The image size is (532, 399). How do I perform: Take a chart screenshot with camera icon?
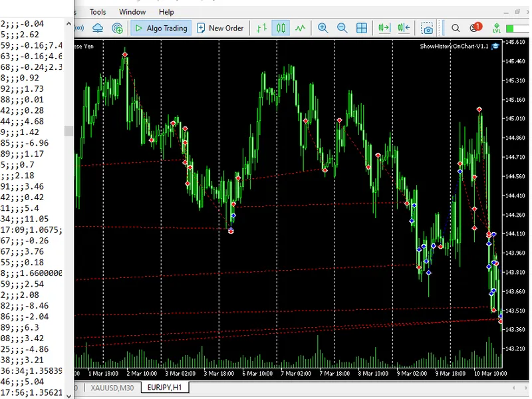(x=427, y=29)
